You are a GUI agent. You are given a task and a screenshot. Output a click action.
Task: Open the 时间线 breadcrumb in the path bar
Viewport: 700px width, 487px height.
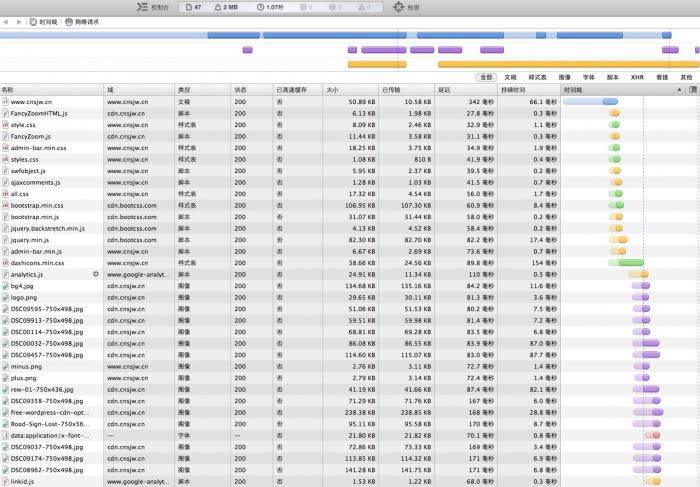coord(44,21)
